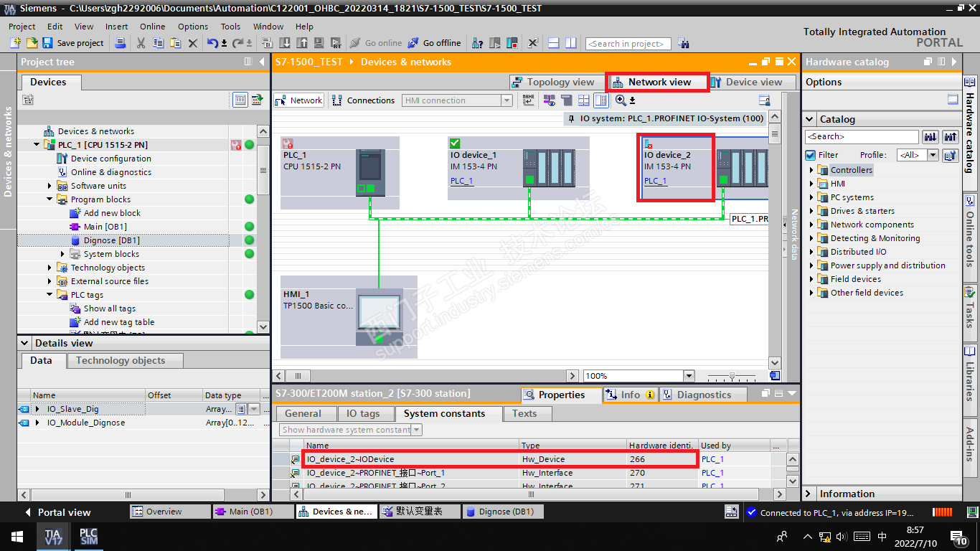
Task: Click the Undo arrow icon
Action: click(212, 43)
